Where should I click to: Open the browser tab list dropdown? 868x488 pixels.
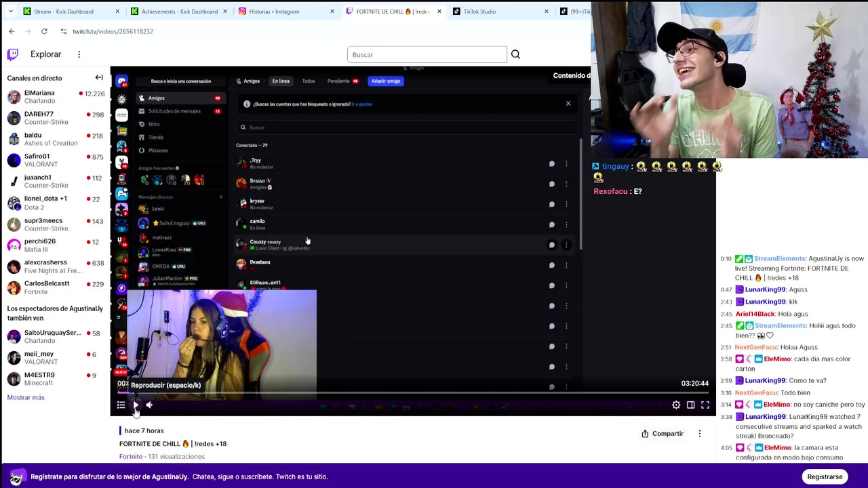tap(9, 12)
